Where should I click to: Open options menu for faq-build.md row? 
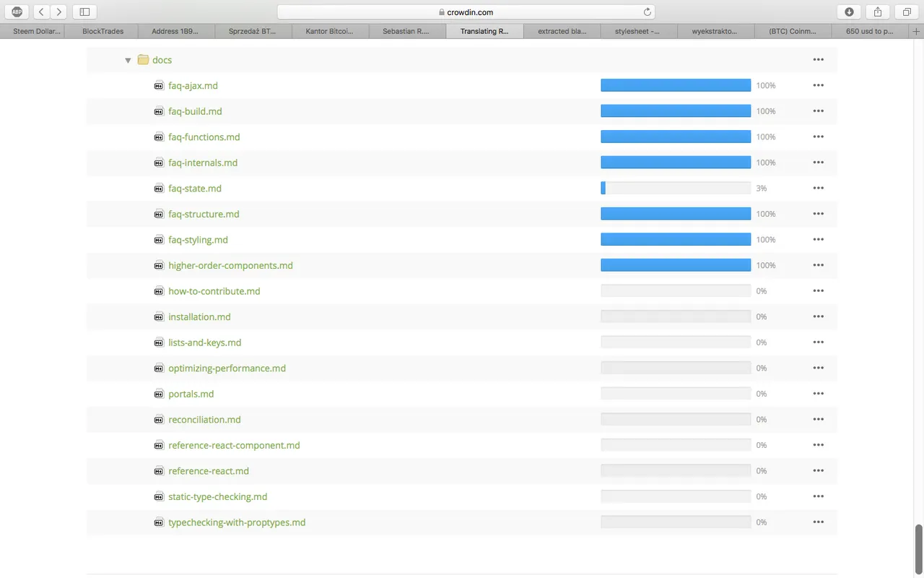[x=818, y=111]
